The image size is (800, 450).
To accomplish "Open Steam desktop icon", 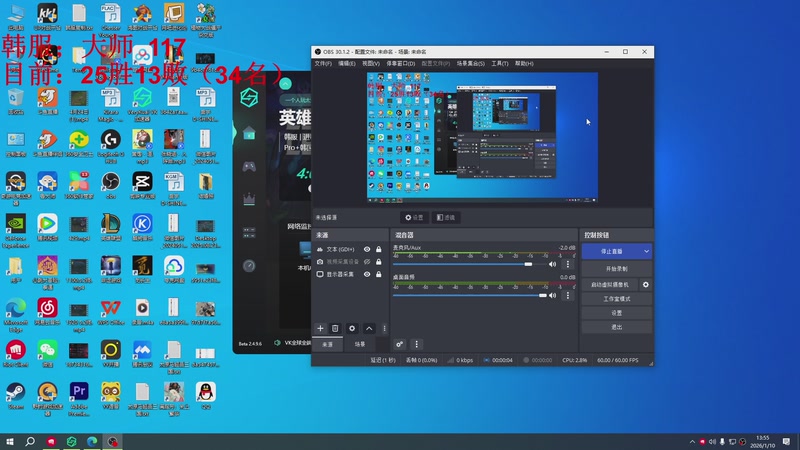I will coord(15,395).
